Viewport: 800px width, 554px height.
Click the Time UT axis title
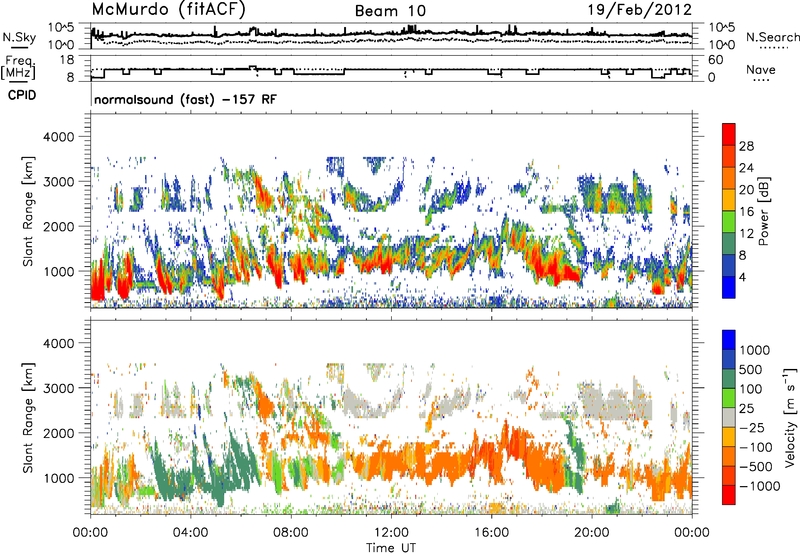[x=391, y=547]
